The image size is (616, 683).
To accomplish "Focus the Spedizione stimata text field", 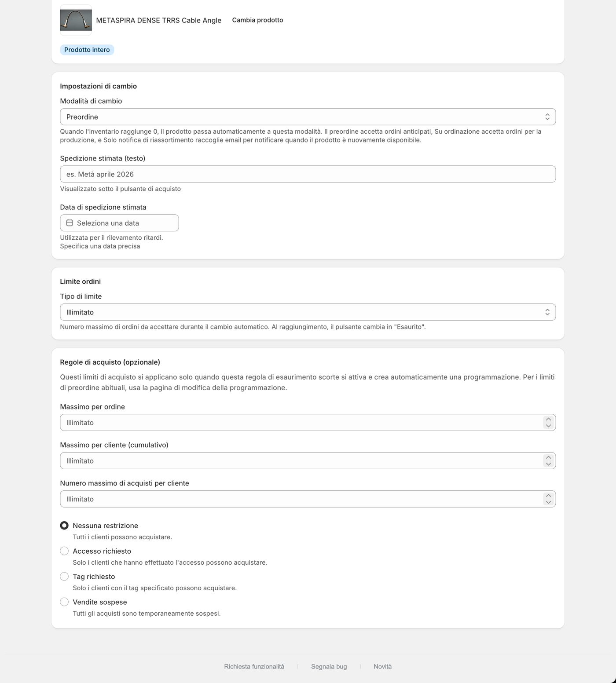I will [308, 174].
